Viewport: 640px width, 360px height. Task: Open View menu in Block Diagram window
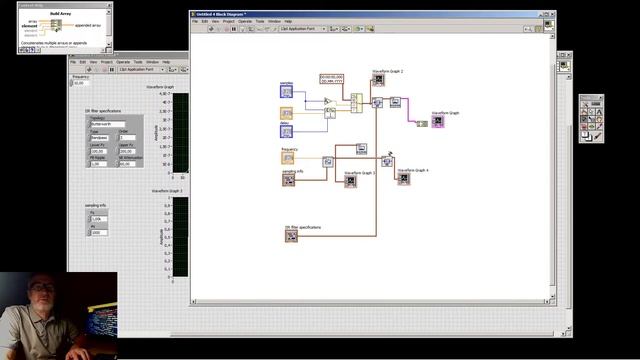[216, 21]
